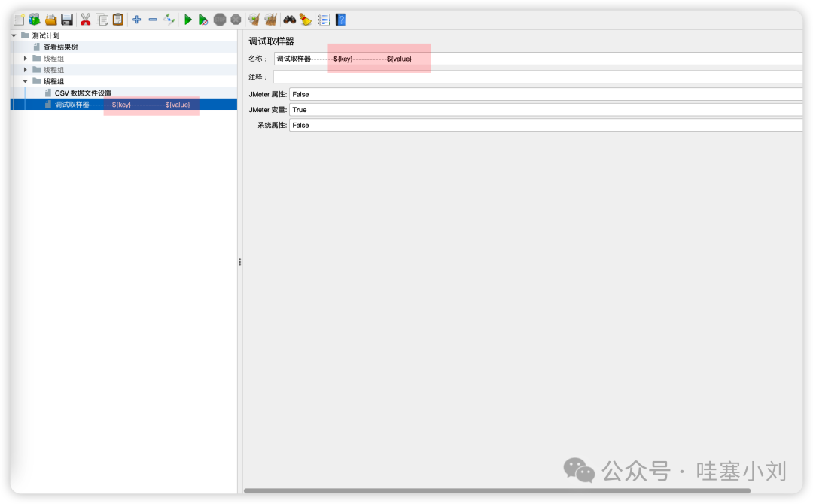Click the 名称 name input field
The width and height of the screenshot is (813, 504).
point(538,59)
